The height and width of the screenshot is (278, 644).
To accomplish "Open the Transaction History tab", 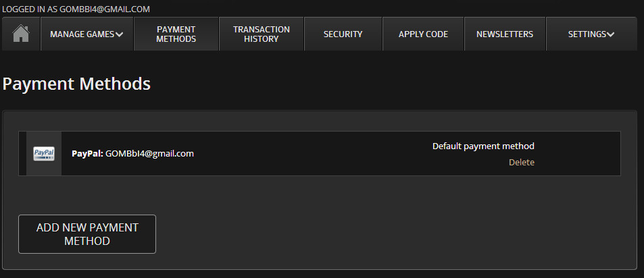I will pyautogui.click(x=262, y=34).
